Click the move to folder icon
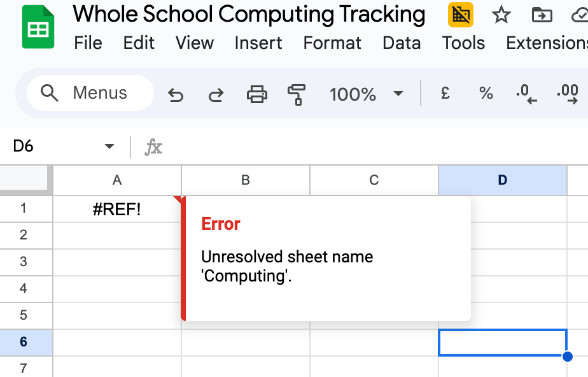588x377 pixels. click(542, 15)
